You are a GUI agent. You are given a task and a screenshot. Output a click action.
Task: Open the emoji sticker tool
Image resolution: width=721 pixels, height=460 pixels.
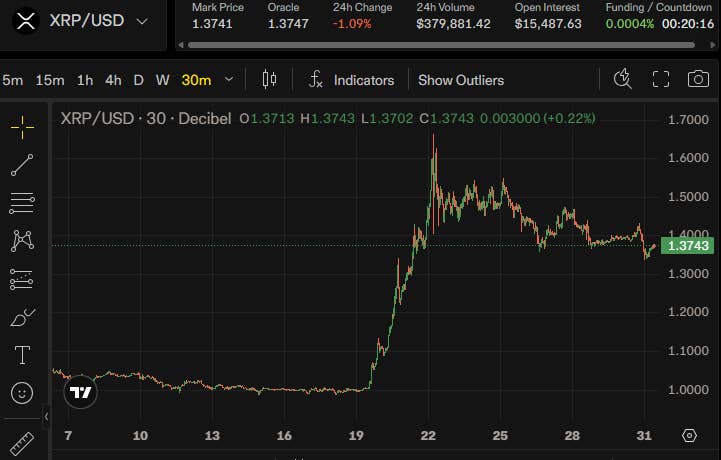pos(22,393)
